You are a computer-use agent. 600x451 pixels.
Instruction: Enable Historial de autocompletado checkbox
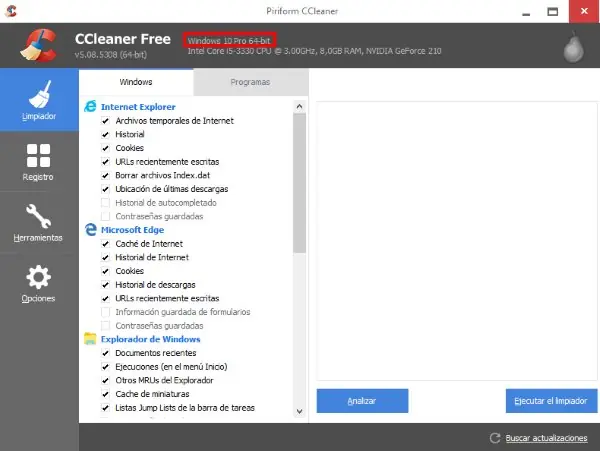[105, 203]
